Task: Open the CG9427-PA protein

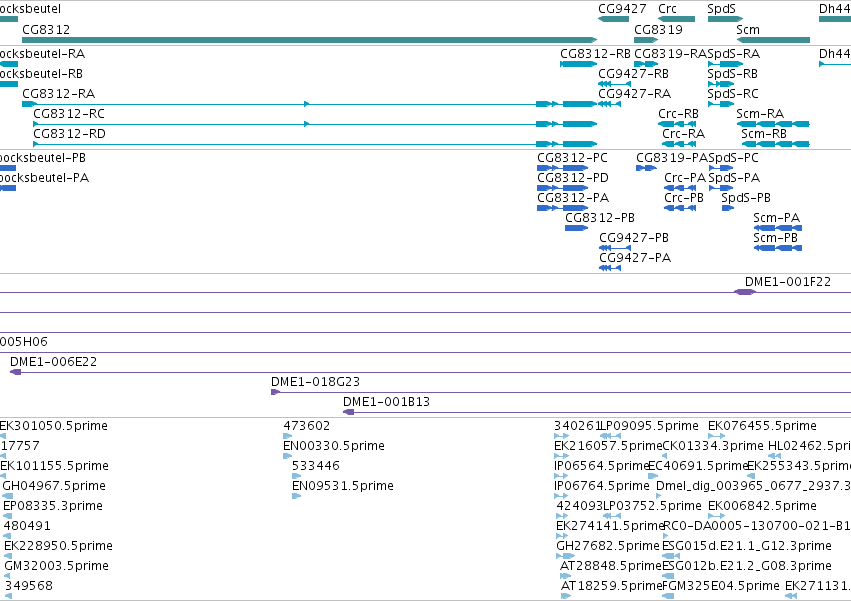Action: [x=635, y=258]
